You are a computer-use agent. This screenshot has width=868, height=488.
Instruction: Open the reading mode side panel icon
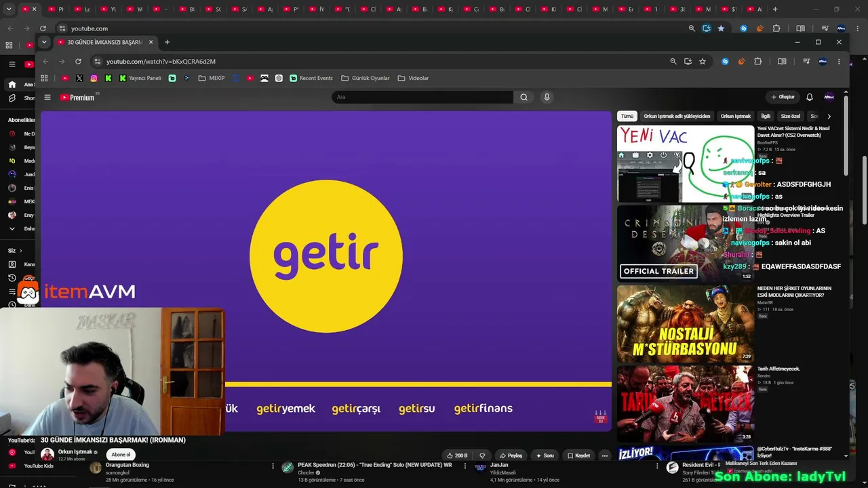point(782,61)
